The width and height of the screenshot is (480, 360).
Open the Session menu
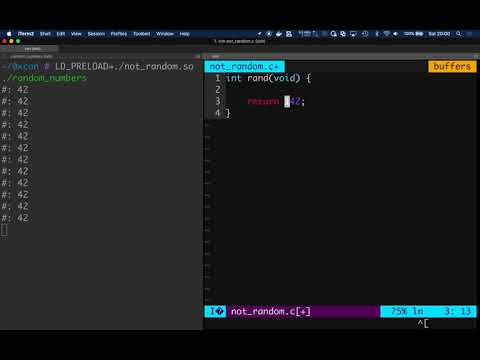click(96, 34)
